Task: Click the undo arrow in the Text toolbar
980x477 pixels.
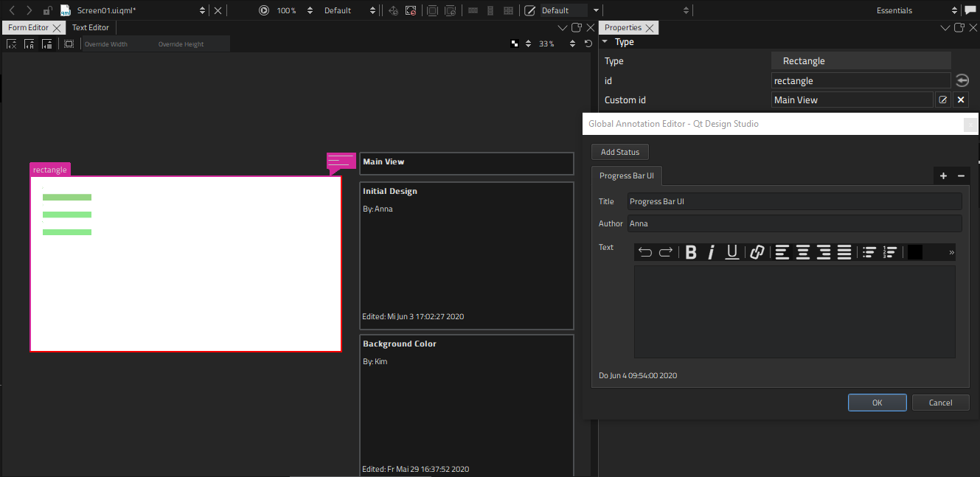Action: coord(644,251)
